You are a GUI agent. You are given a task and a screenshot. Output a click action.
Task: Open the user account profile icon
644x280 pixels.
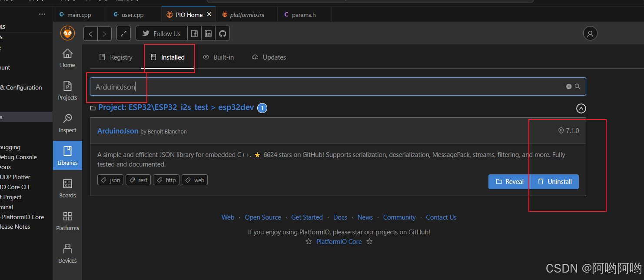[590, 33]
